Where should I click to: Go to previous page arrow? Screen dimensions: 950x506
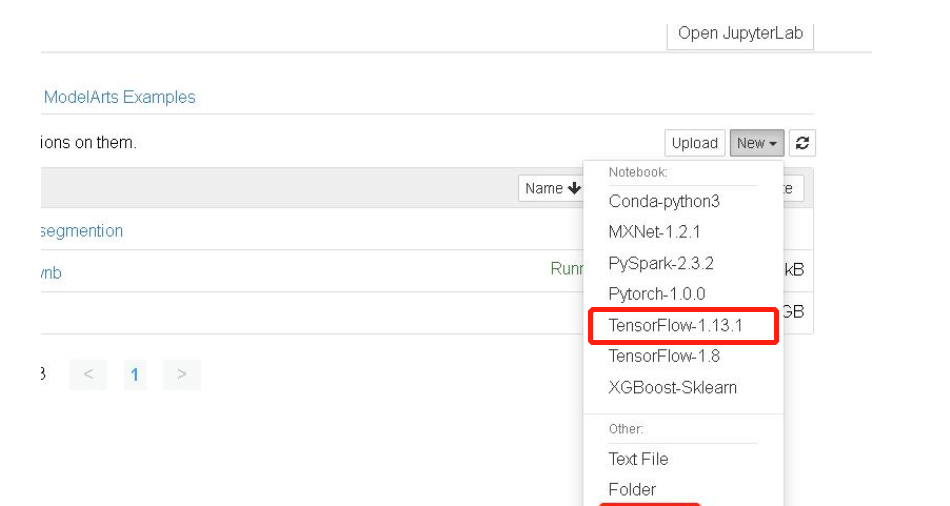coord(88,375)
